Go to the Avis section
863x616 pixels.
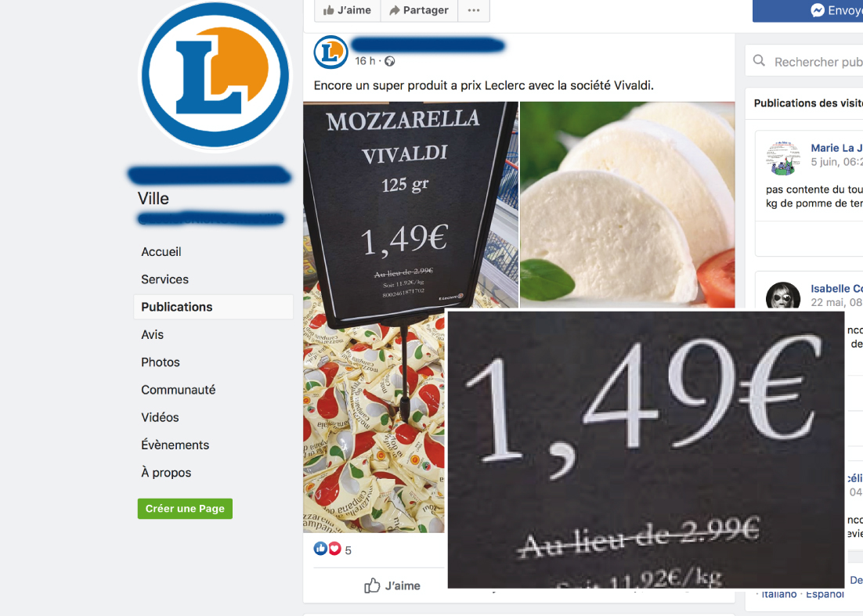click(153, 334)
